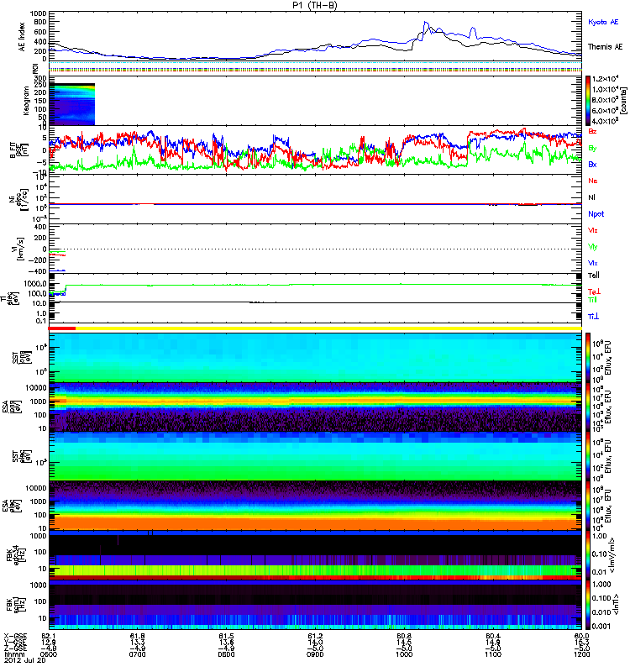This screenshot has width=630, height=672.
Task: Click the Keogram color bar counts unit label
Action: coord(623,101)
